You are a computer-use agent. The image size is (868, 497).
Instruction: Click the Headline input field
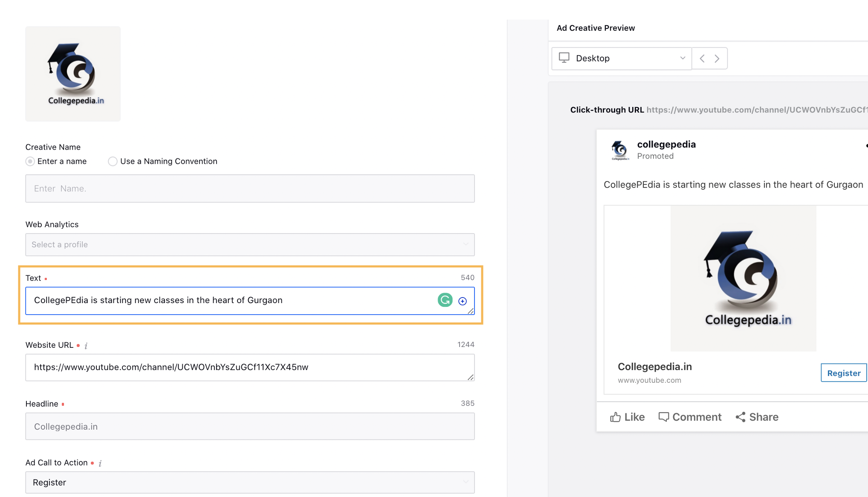tap(250, 426)
